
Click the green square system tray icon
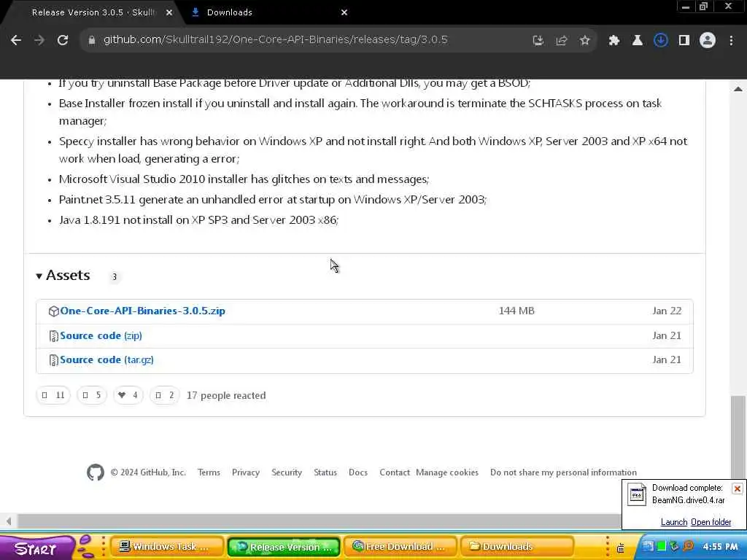click(x=661, y=546)
